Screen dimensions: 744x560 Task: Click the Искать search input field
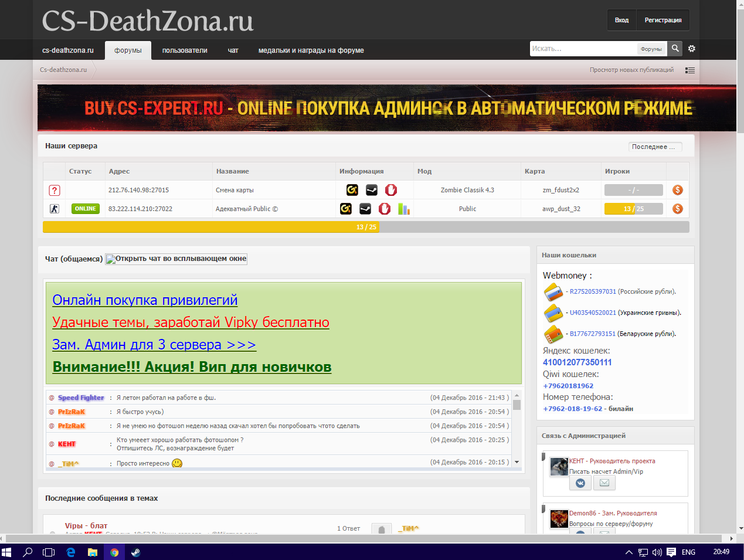[x=583, y=49]
